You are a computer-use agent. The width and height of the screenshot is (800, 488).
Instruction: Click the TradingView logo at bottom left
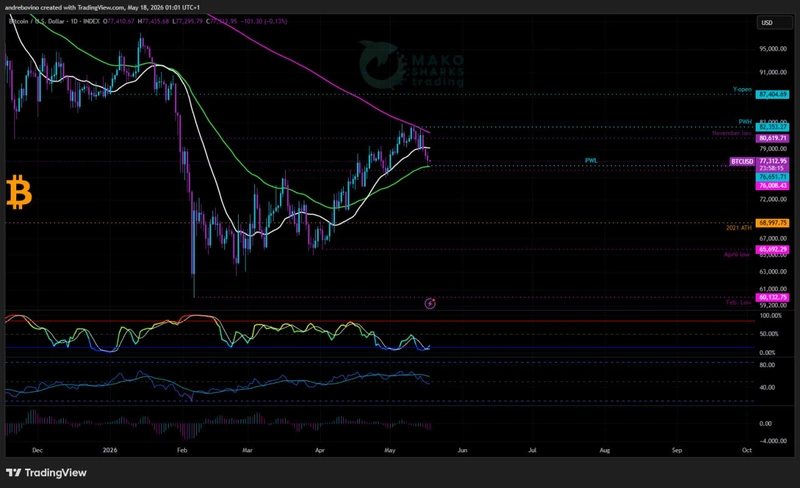pos(46,473)
